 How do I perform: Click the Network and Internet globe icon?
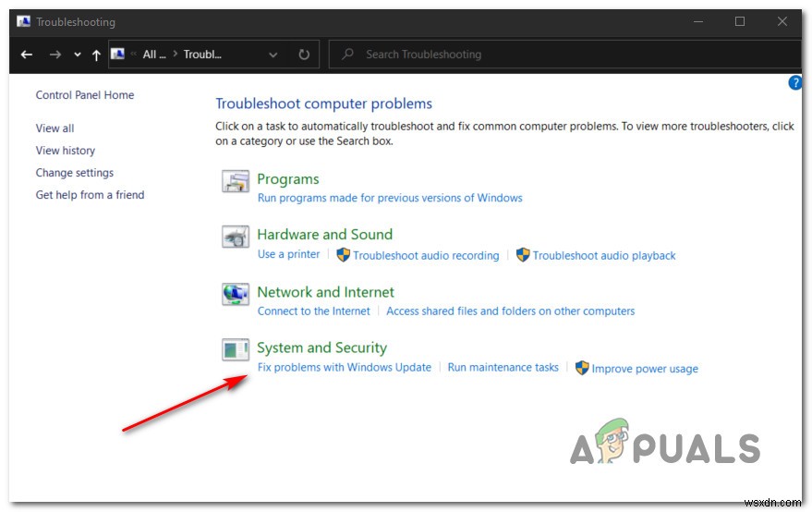(236, 294)
